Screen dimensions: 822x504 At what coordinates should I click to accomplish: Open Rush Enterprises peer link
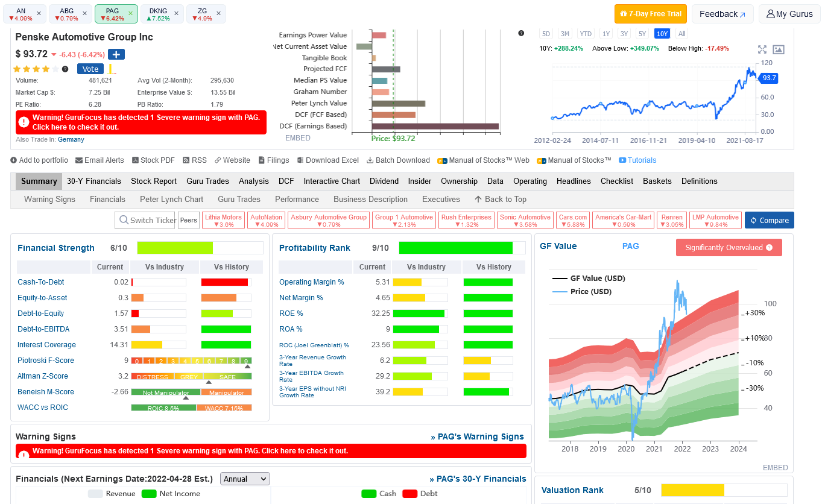click(466, 220)
